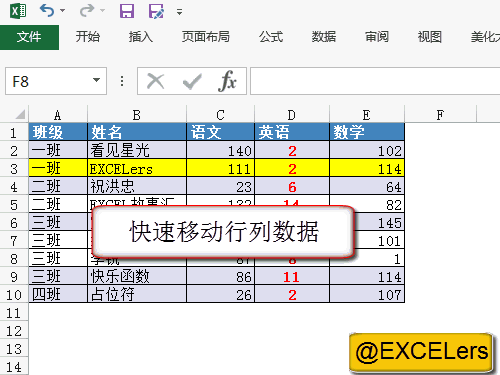Open the 文件 tab
Viewport: 500px width, 375px height.
click(x=29, y=37)
